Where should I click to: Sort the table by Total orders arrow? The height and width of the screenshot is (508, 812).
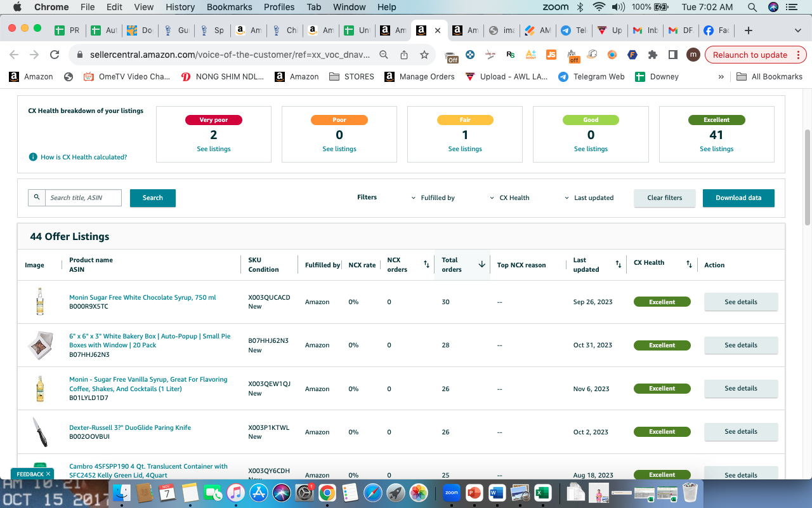pyautogui.click(x=481, y=264)
